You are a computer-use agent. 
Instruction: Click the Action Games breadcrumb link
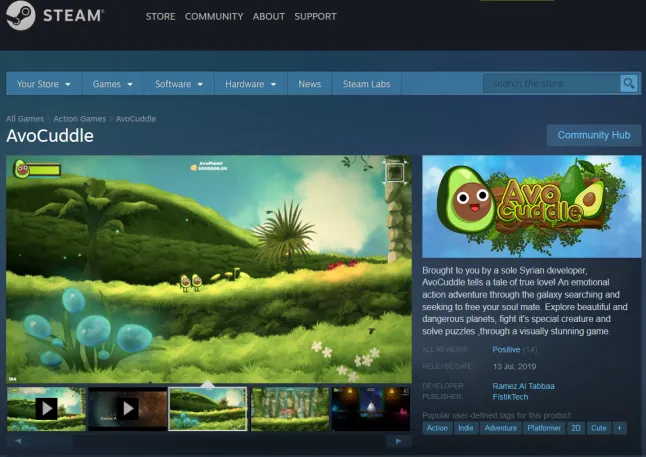coord(80,119)
